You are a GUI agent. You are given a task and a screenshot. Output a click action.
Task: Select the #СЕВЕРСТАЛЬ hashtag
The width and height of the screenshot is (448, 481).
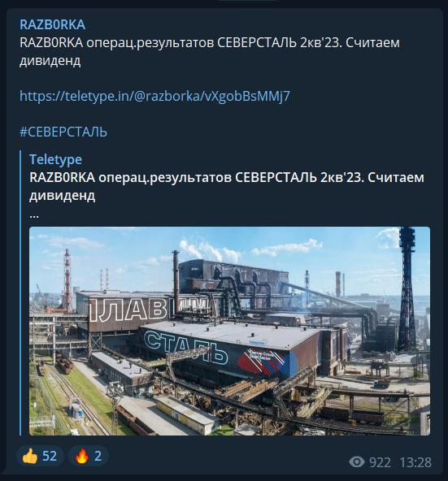point(63,132)
